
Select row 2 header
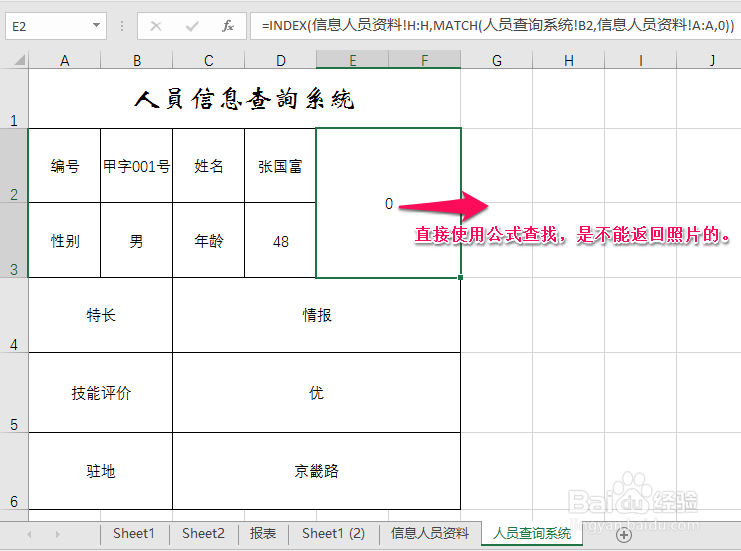tap(14, 165)
